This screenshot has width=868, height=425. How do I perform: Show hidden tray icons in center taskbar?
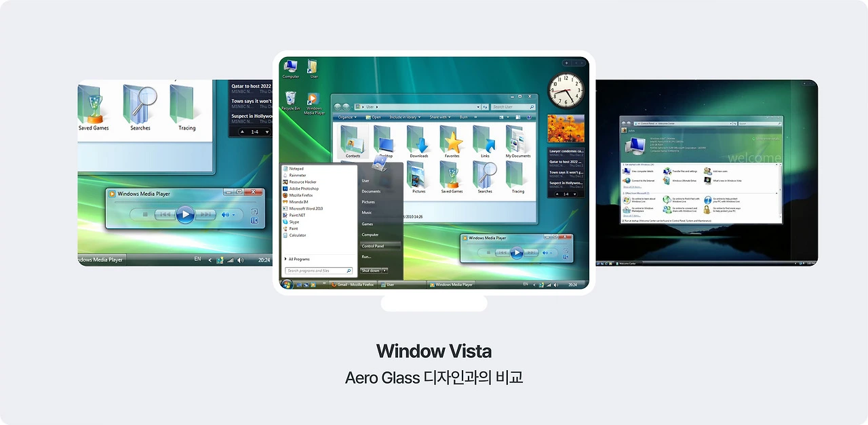[534, 285]
